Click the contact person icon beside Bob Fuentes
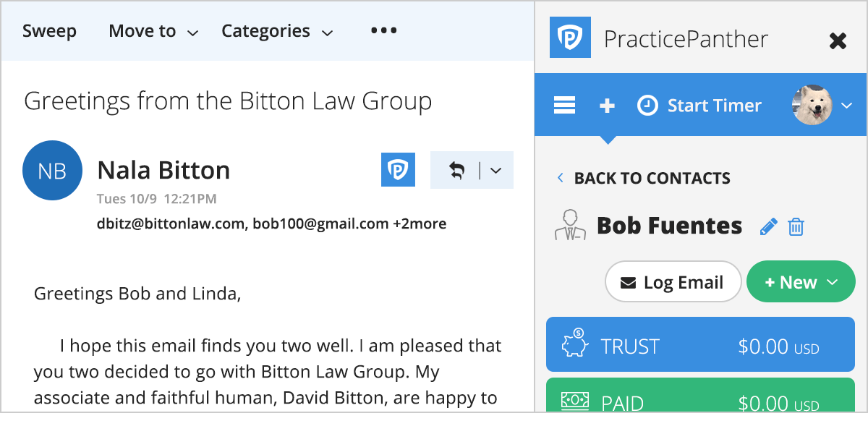 570,225
